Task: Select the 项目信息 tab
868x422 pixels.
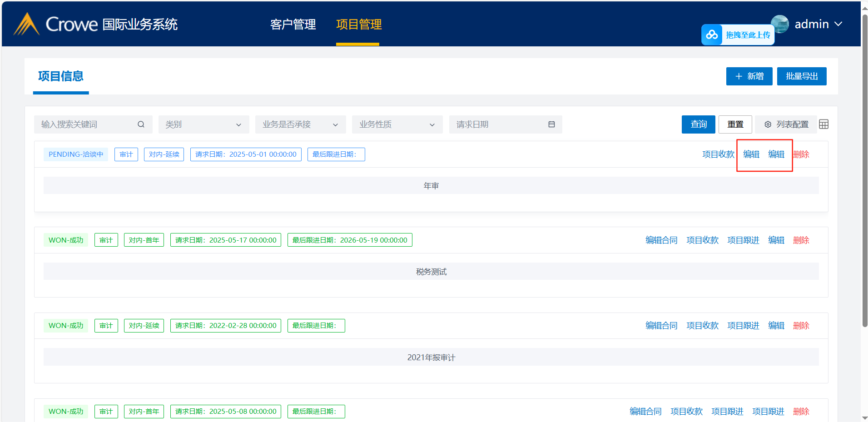Action: coord(61,76)
